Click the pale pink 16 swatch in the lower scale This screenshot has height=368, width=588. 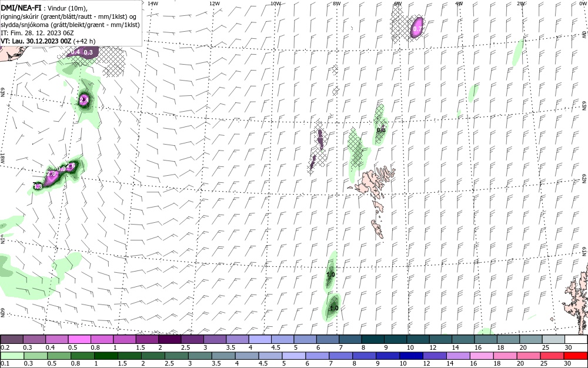(482, 355)
